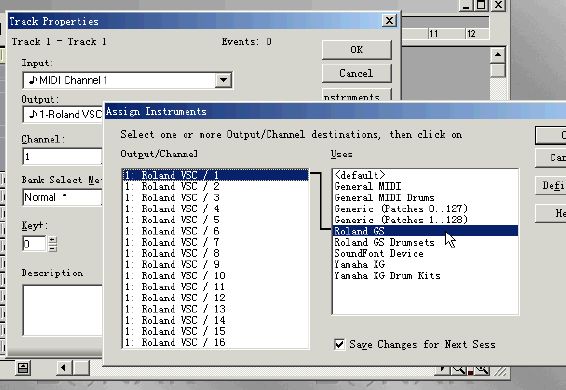The width and height of the screenshot is (566, 390).
Task: Click the Key+ value field
Action: point(34,244)
